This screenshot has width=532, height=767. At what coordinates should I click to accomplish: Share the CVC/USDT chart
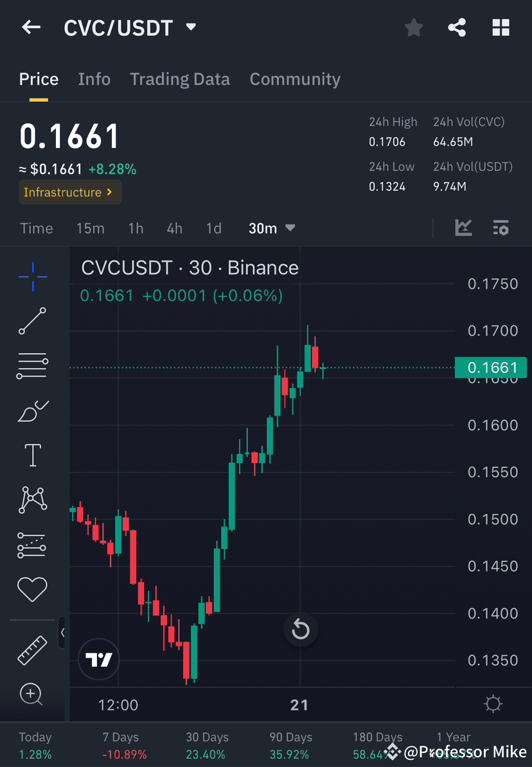pos(457,27)
